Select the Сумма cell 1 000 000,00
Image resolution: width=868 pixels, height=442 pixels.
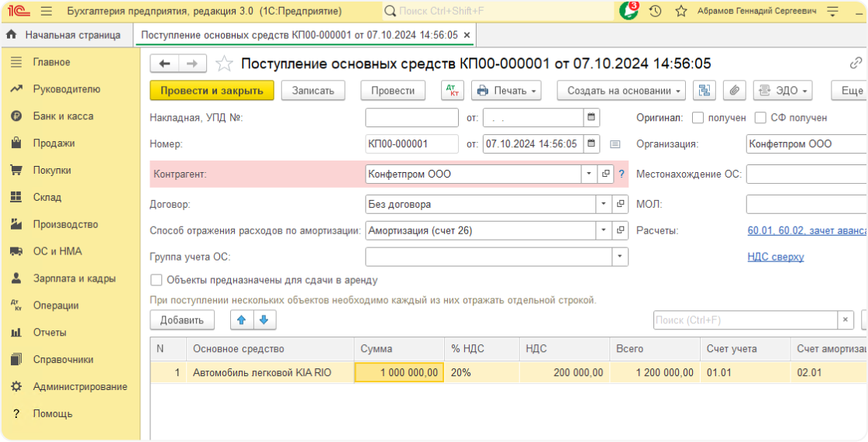(x=399, y=373)
